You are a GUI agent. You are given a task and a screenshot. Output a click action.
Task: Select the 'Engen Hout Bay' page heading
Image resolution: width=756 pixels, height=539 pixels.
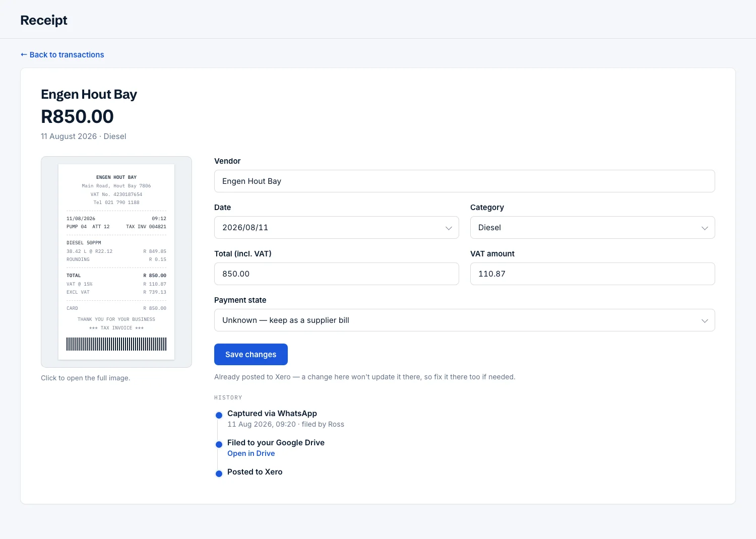tap(89, 94)
